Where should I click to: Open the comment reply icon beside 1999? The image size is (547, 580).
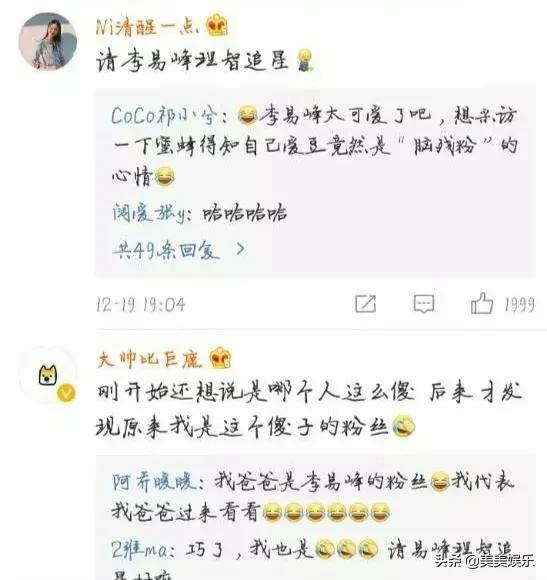click(423, 304)
